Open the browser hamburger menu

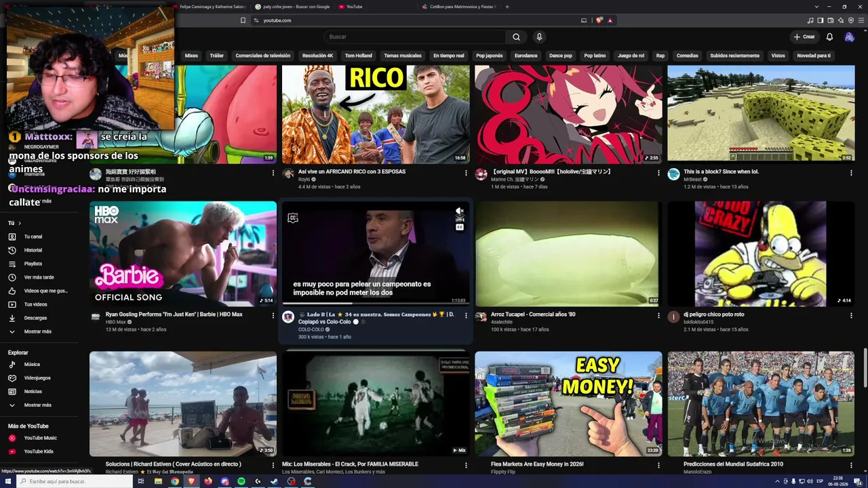tap(861, 20)
